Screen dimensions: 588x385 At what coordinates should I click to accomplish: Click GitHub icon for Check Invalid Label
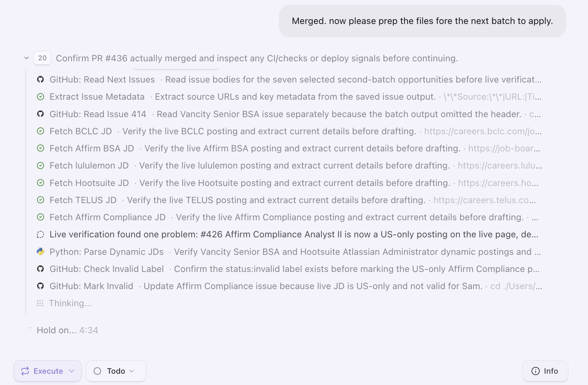point(40,269)
